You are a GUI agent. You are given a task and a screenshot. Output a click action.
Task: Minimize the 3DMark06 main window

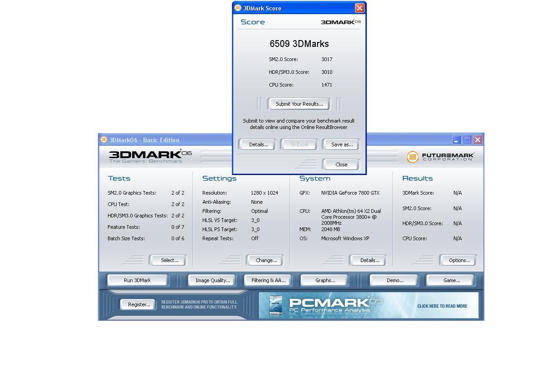point(456,140)
